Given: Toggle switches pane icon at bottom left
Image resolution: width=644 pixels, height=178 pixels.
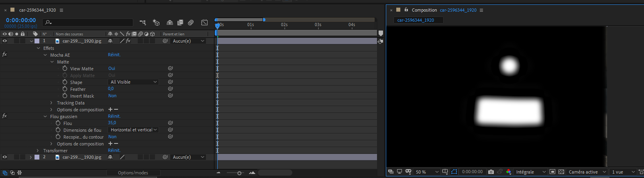Looking at the screenshot, I should [5, 173].
